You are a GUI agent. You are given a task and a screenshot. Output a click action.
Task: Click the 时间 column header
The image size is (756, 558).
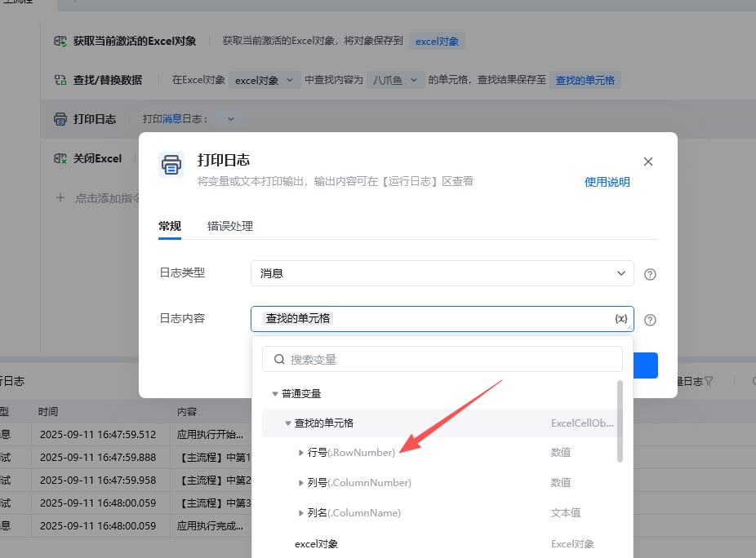point(48,411)
